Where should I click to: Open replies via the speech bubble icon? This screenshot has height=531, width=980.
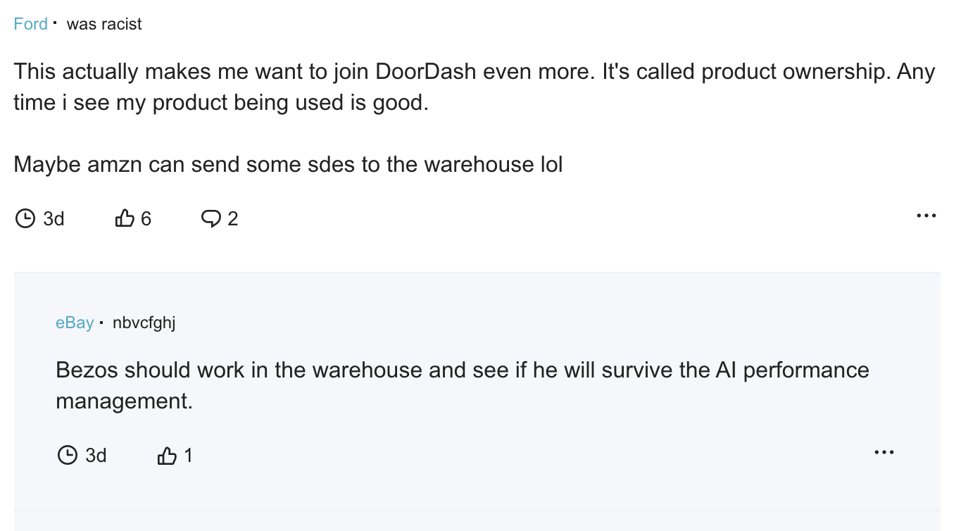pos(211,219)
